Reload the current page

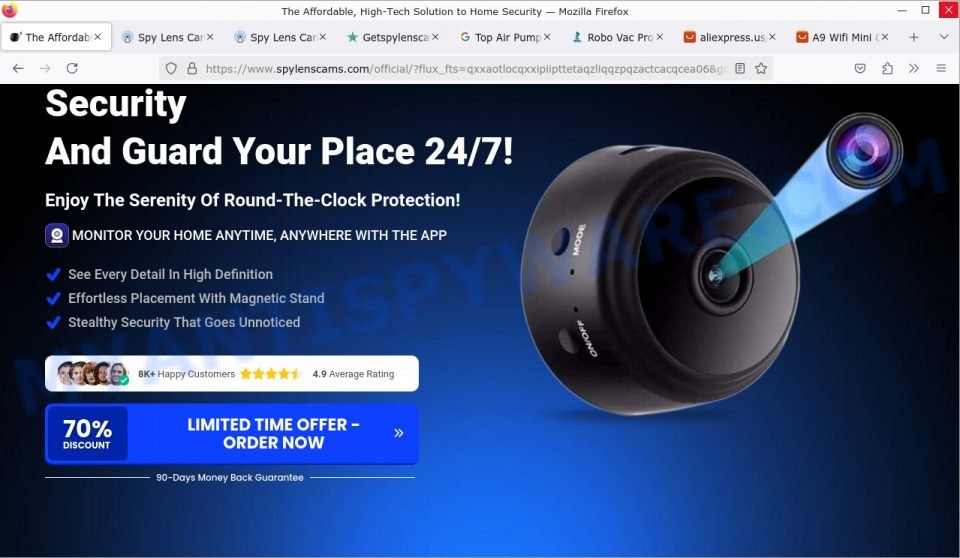click(x=72, y=69)
